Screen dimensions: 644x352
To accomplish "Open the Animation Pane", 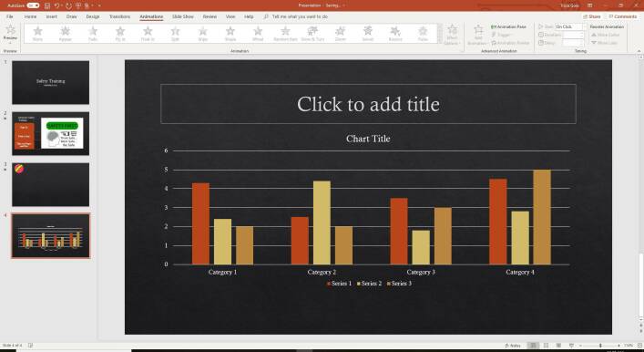I will point(508,26).
